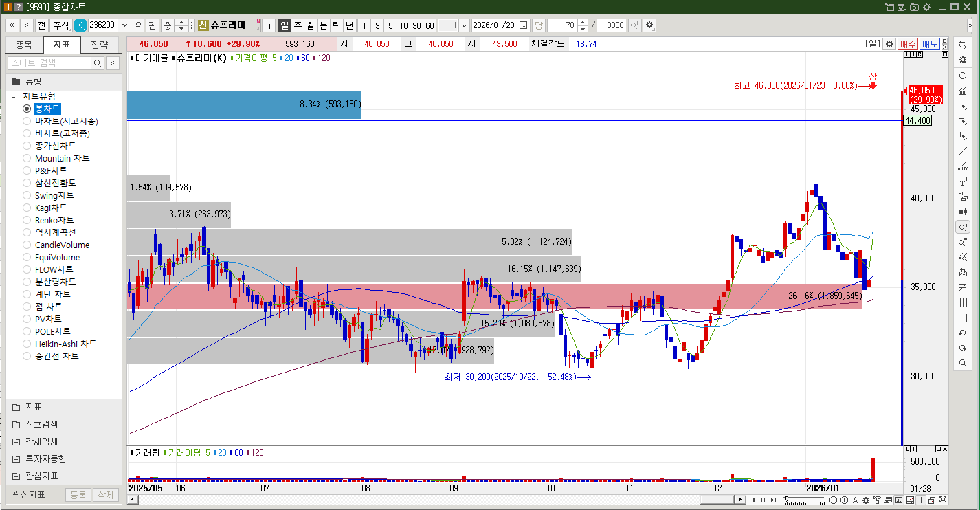Viewport: 980px width, 510px height.
Task: Click the smart search magnifier button
Action: coord(98,63)
